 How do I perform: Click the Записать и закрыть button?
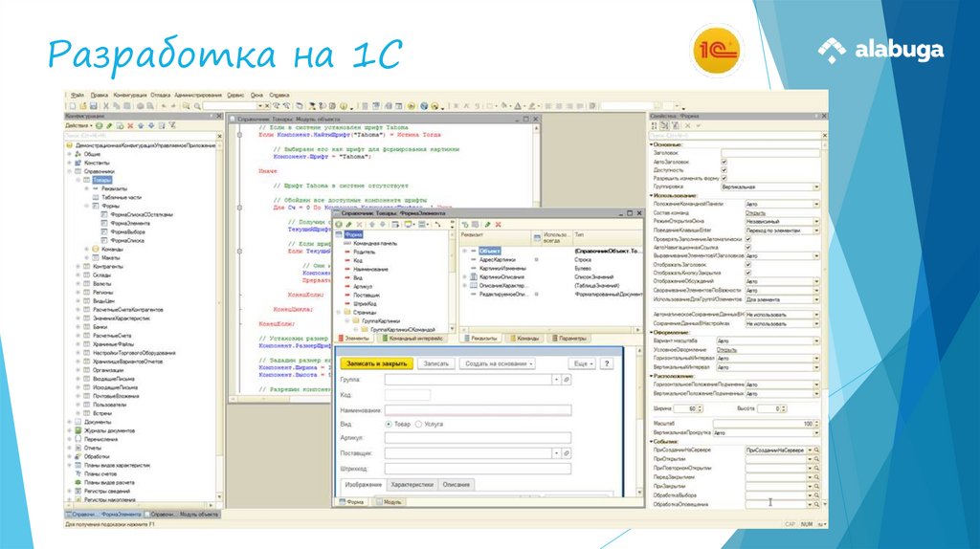[x=376, y=363]
